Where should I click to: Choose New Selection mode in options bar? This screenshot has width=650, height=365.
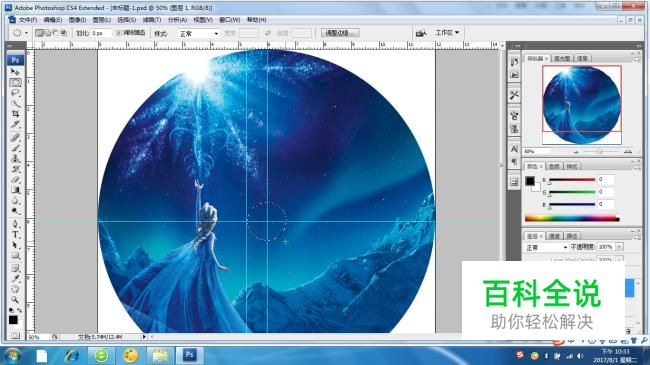pos(39,33)
